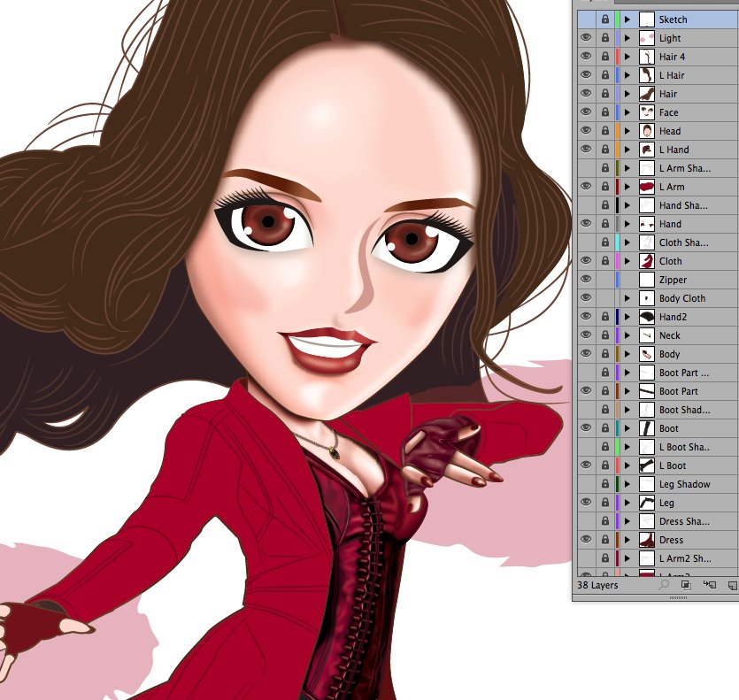Image resolution: width=739 pixels, height=700 pixels.
Task: Toggle the lock on L Hair layer
Action: coord(605,75)
